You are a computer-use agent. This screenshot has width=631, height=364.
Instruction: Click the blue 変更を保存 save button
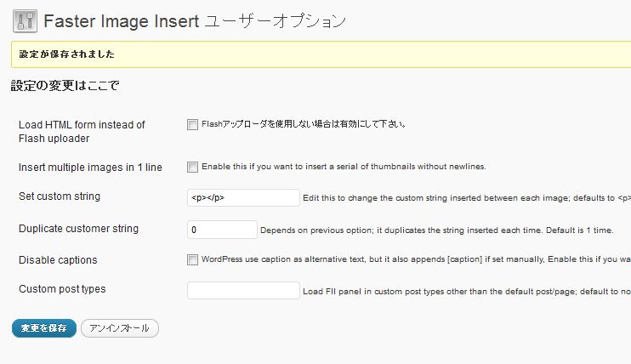[44, 328]
